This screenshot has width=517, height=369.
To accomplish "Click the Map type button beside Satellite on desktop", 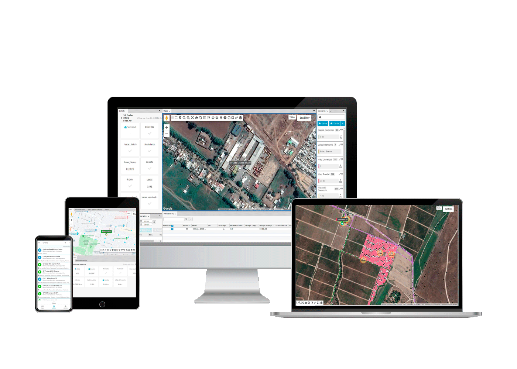I will pos(292,118).
